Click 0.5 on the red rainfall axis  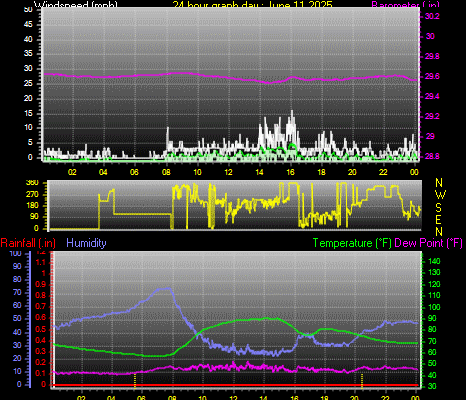coord(41,329)
